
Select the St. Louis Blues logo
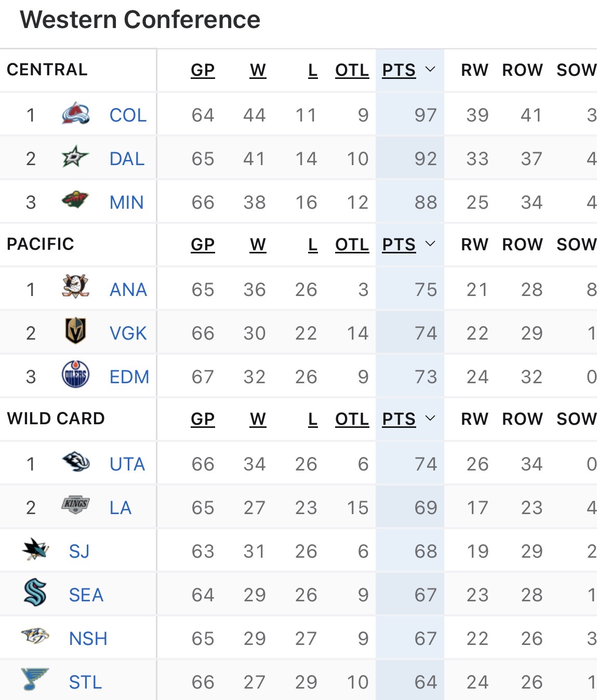pos(35,679)
